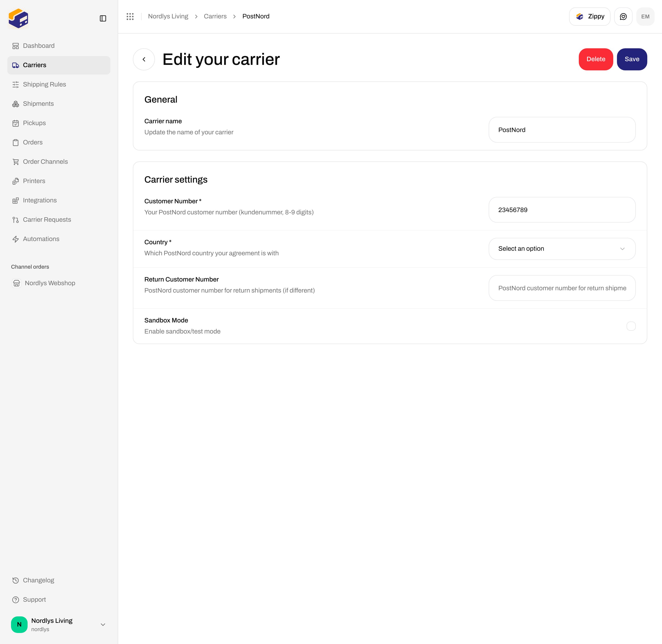Click the PostNord breadcrumb text
Viewport: 662px width, 644px height.
click(x=256, y=16)
